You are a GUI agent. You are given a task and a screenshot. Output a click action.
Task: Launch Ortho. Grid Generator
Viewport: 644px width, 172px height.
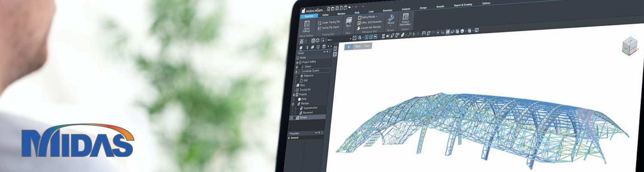pyautogui.click(x=370, y=22)
